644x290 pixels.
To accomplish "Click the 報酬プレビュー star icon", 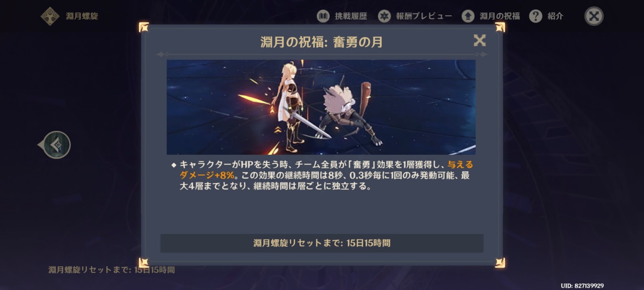I will pos(384,16).
